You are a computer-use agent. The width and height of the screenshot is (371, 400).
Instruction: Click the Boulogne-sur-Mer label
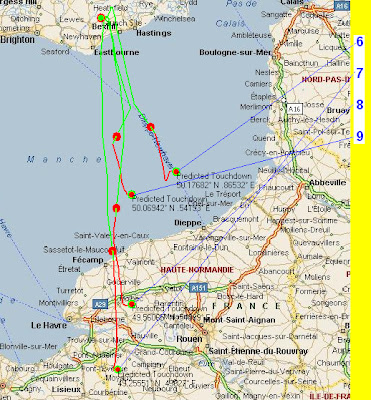236,53
